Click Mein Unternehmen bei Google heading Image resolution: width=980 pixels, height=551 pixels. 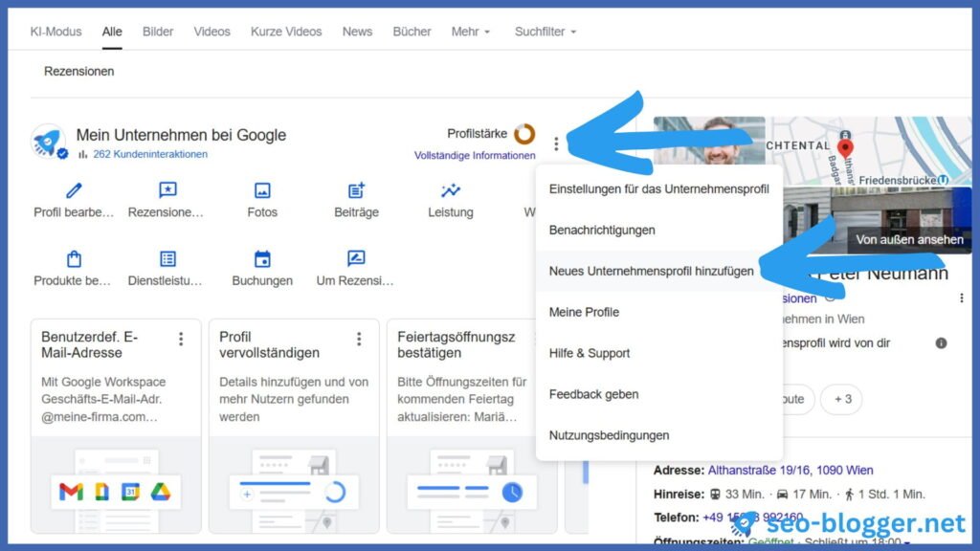(181, 135)
